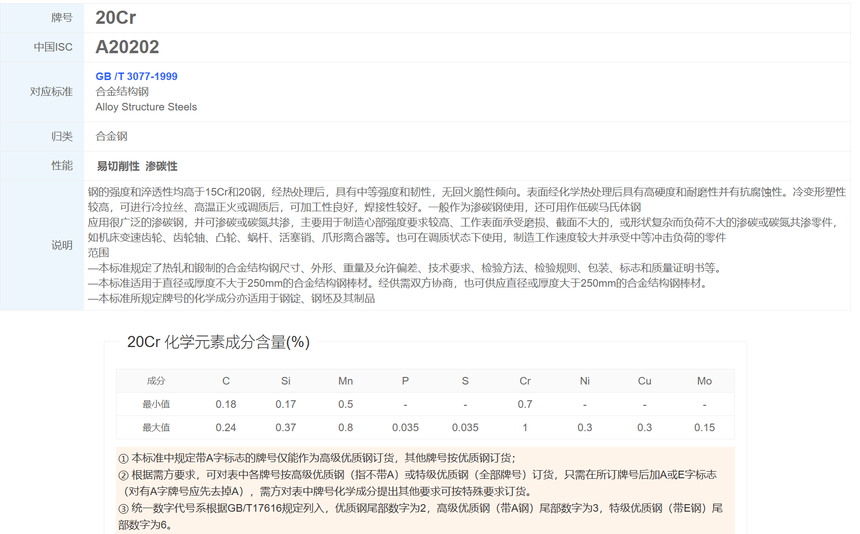The height and width of the screenshot is (534, 860).
Task: Select the 20Cr grade name heading
Action: click(115, 18)
